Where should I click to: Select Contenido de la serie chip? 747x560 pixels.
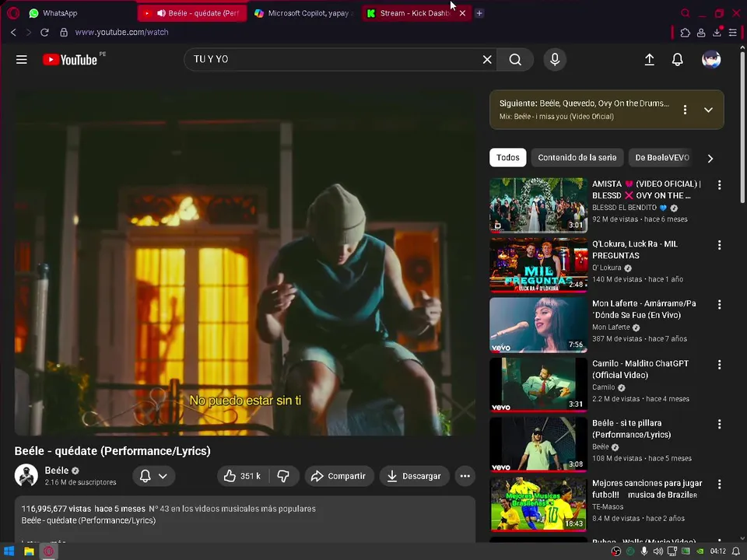577,158
